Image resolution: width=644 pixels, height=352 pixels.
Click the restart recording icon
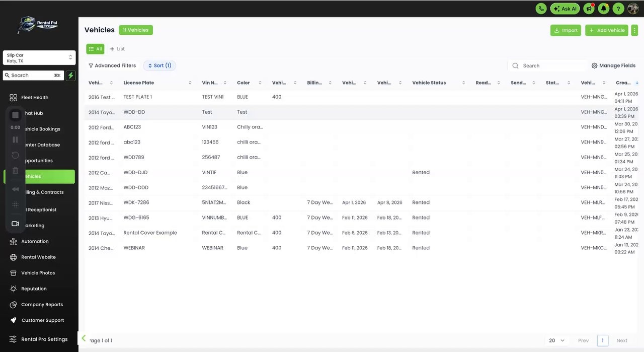point(16,155)
